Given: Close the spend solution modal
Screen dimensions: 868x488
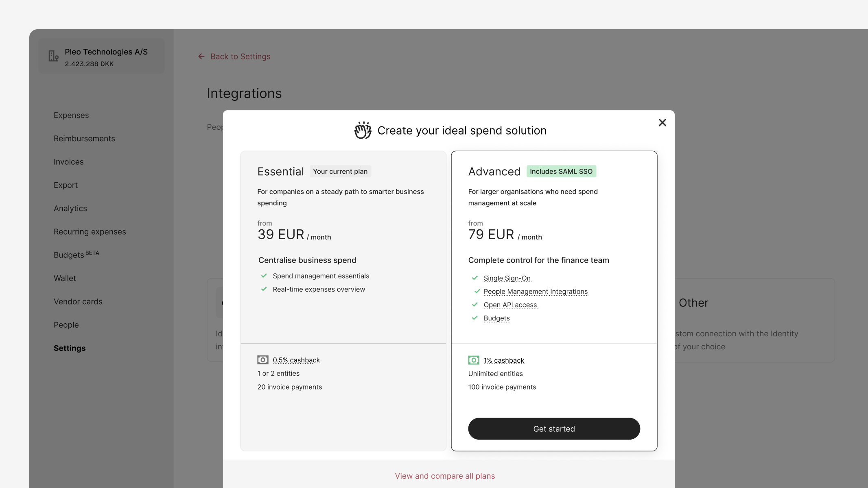Looking at the screenshot, I should (662, 122).
